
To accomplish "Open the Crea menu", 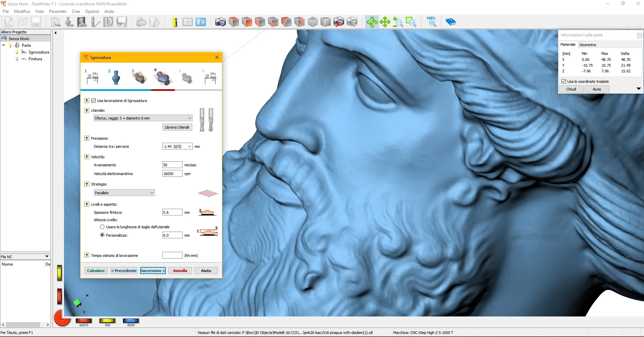I will pos(76,11).
